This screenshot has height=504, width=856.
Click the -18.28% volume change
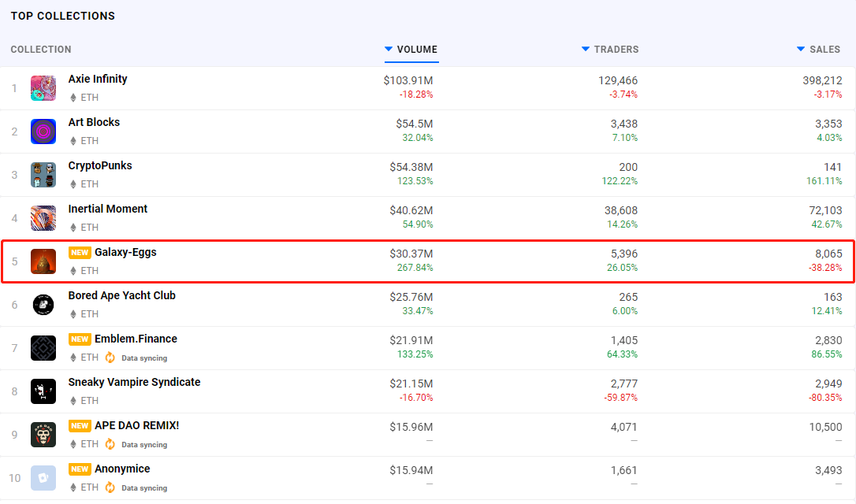point(416,94)
